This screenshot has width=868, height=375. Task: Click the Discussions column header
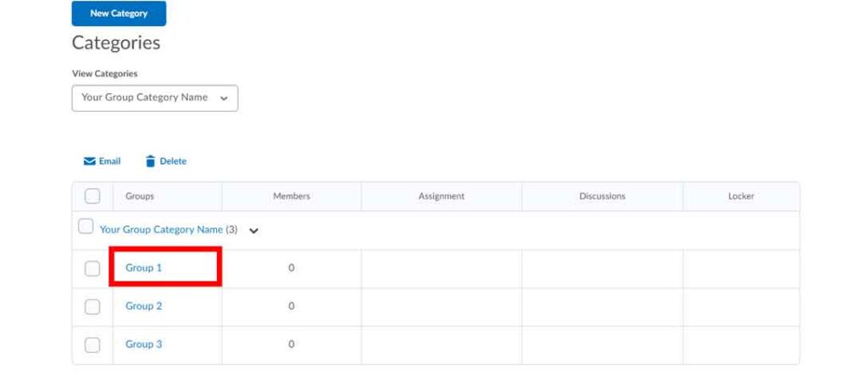pos(602,196)
